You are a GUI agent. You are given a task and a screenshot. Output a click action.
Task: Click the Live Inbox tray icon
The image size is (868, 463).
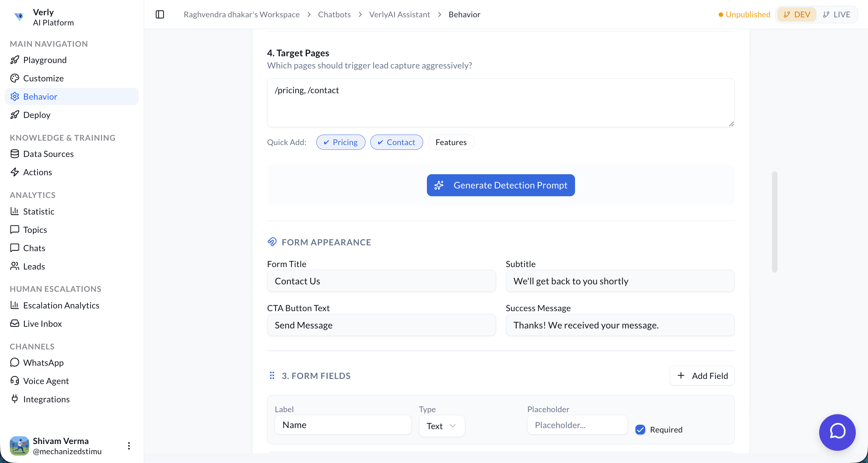point(15,323)
